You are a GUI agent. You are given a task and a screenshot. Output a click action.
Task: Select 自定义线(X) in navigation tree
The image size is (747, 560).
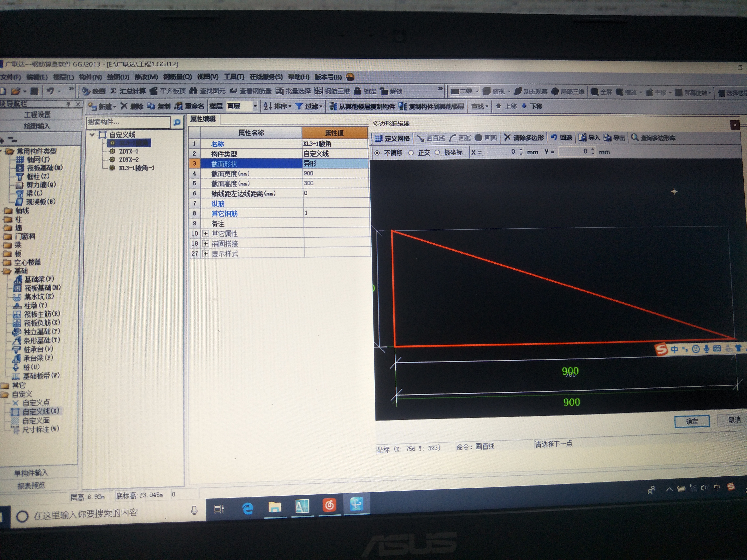pos(41,411)
